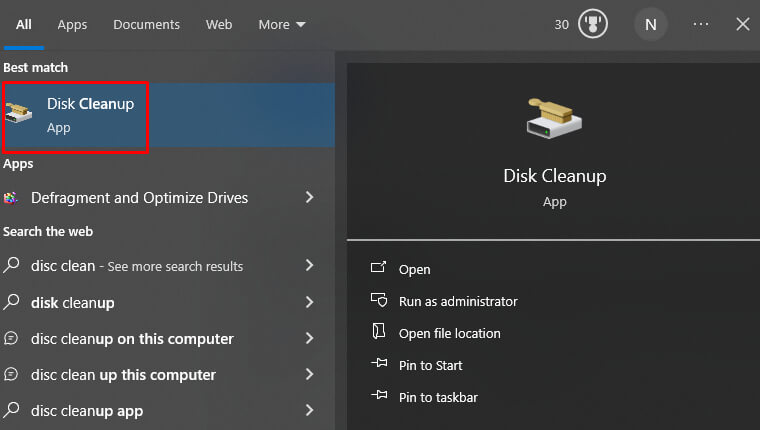This screenshot has width=760, height=430.
Task: Select Pin to Start option
Action: coord(430,365)
